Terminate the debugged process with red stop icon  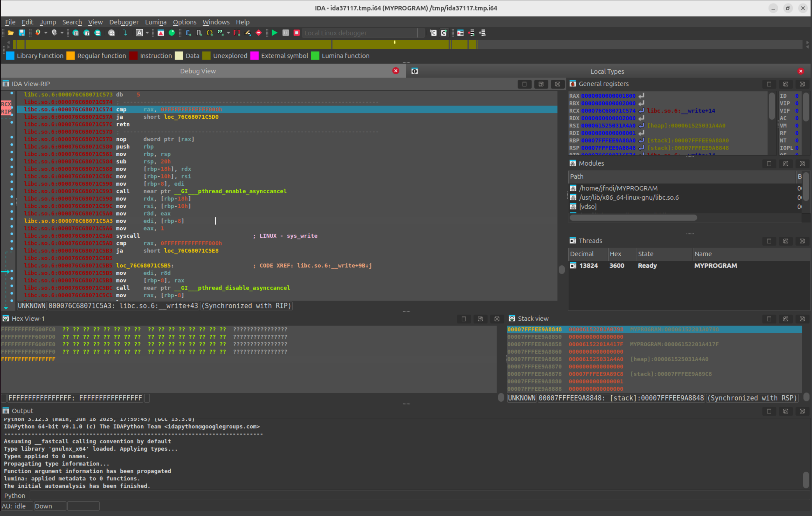coord(296,33)
